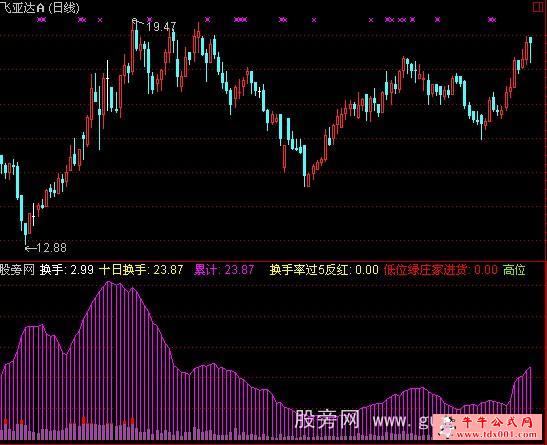Select the 换手: 2.99 indicator value
The width and height of the screenshot is (547, 445).
[x=67, y=270]
